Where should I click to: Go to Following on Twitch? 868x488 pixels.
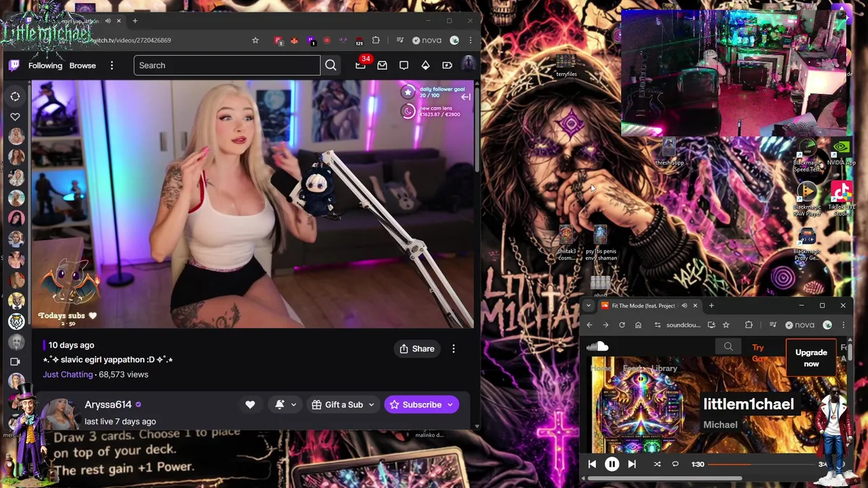pos(45,65)
